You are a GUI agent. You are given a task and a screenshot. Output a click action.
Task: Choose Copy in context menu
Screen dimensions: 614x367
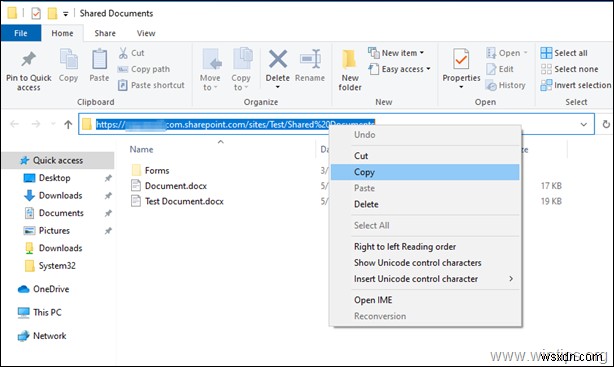(x=425, y=172)
